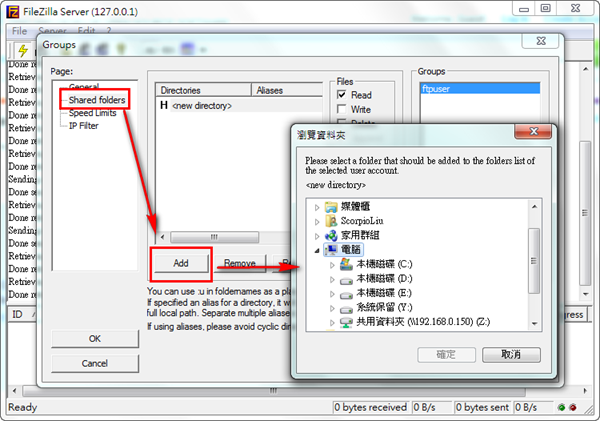This screenshot has height=421, width=600.
Task: Toggle the Read files checkbox
Action: 342,95
